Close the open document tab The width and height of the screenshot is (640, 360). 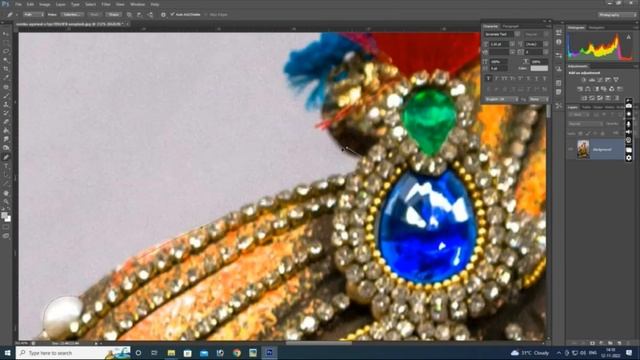[128, 24]
